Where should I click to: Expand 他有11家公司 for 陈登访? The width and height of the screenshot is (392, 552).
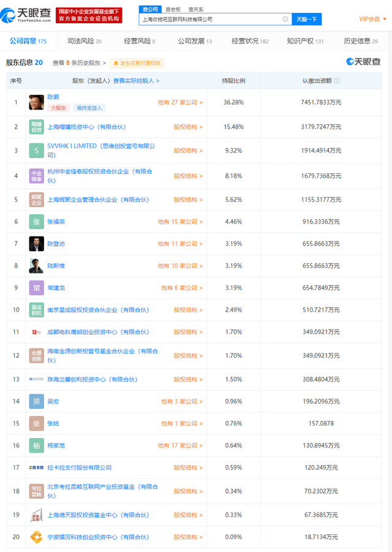click(x=180, y=244)
